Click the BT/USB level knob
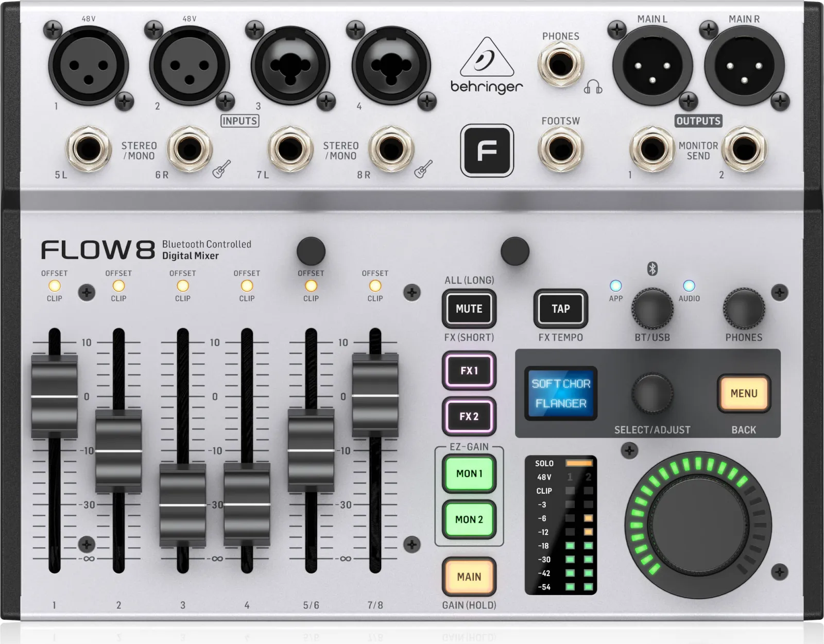This screenshot has width=824, height=644. pos(652,309)
